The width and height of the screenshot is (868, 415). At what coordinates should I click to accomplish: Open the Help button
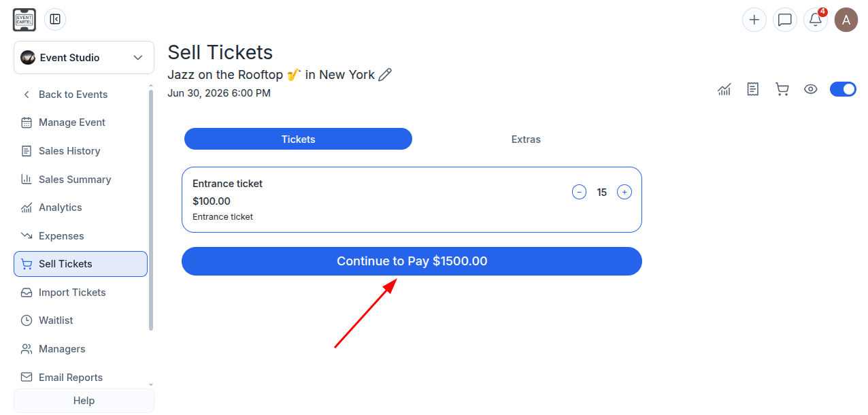click(84, 401)
